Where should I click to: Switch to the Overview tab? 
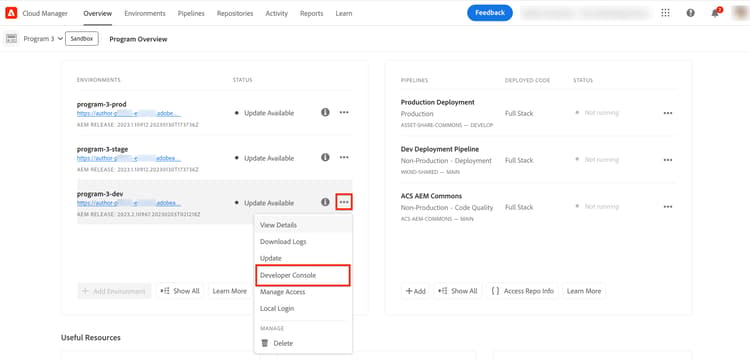pos(98,13)
